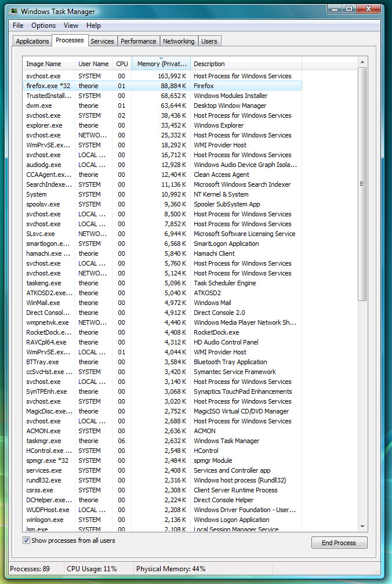
Task: Open the File menu
Action: [x=18, y=26]
